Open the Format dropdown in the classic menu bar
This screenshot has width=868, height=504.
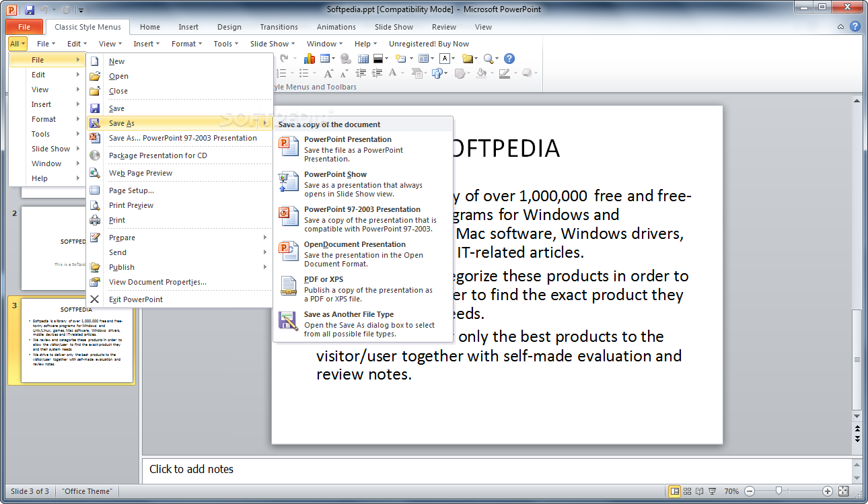coord(186,44)
